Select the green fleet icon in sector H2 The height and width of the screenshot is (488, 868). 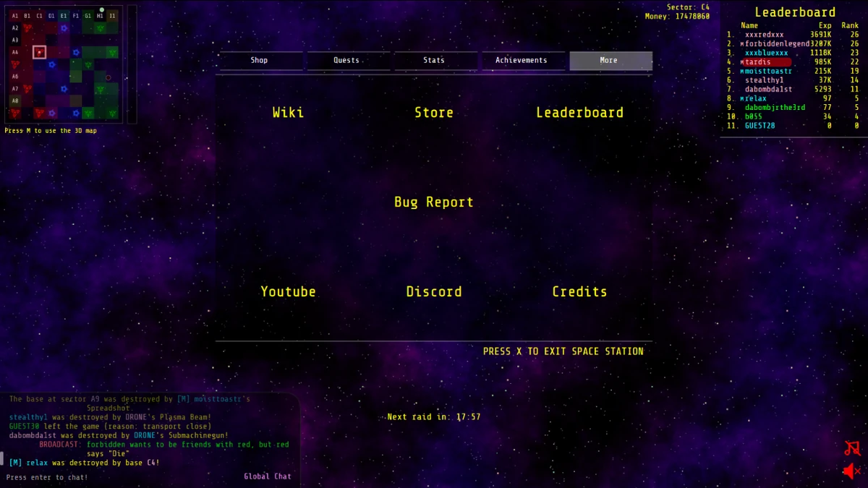[100, 27]
